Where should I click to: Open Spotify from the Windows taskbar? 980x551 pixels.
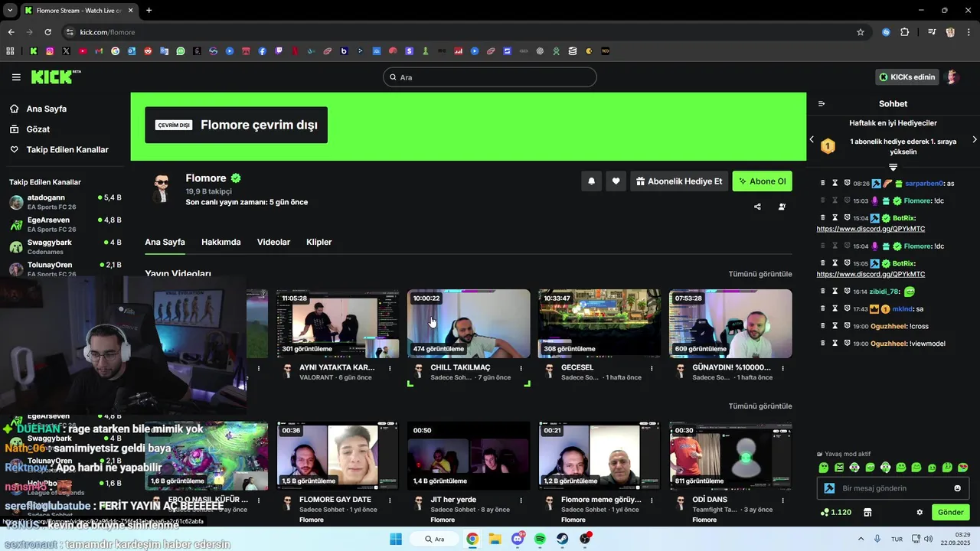540,539
